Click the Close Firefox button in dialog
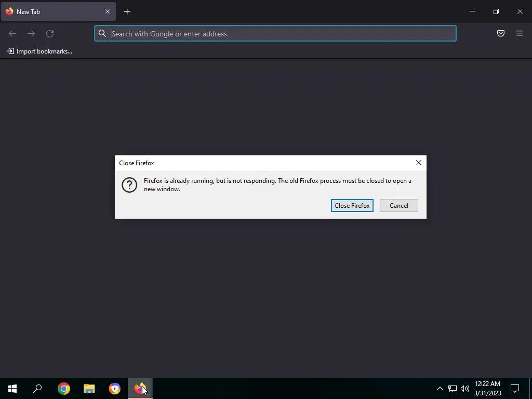 352,205
